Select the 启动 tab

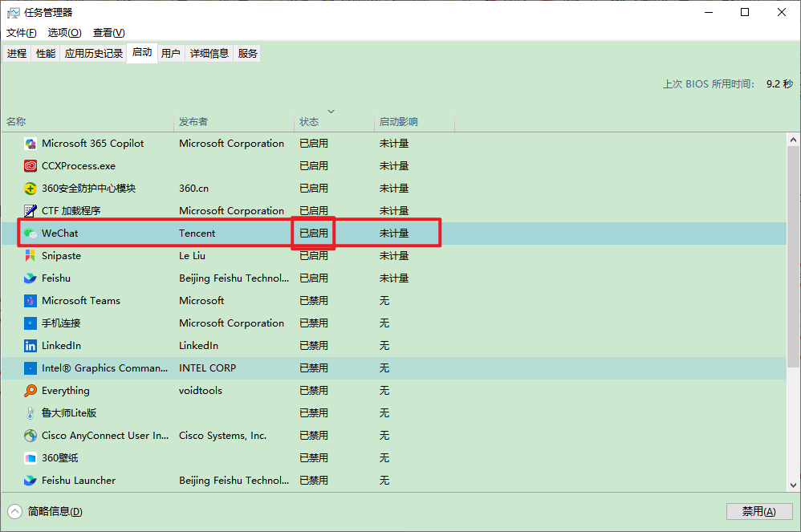[141, 52]
